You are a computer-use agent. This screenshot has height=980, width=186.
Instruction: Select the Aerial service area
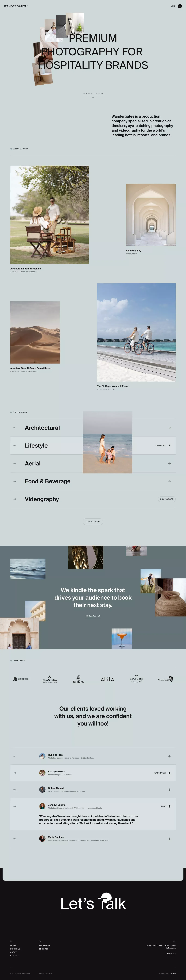(33, 463)
